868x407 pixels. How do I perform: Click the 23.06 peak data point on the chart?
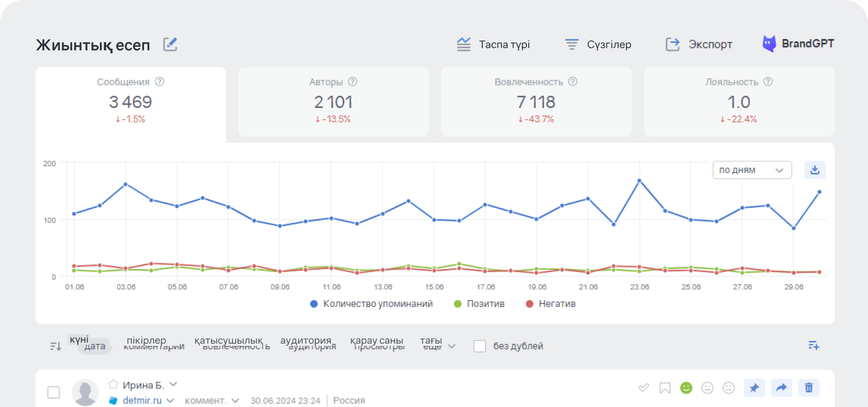pos(639,180)
